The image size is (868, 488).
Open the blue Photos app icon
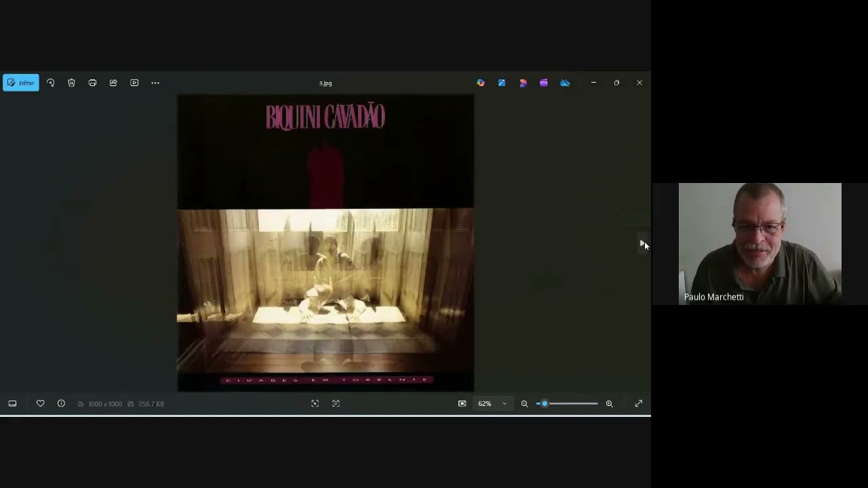502,83
